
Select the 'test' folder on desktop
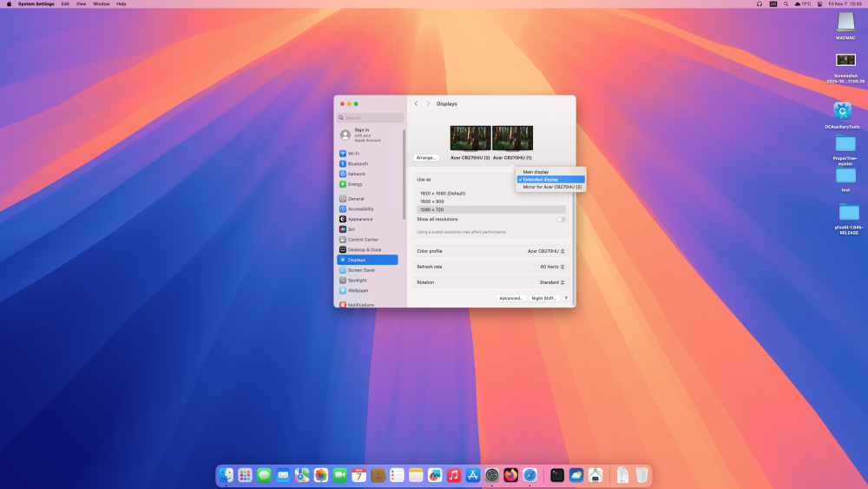(x=845, y=180)
